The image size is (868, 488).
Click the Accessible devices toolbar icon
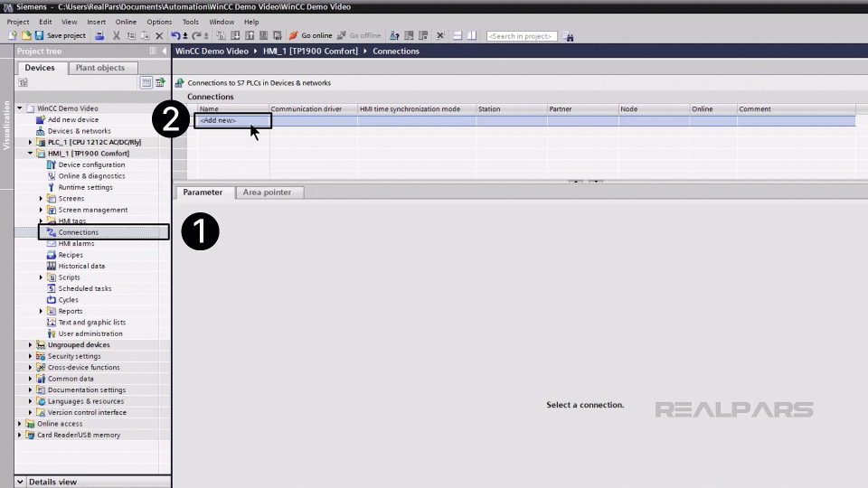coord(394,35)
